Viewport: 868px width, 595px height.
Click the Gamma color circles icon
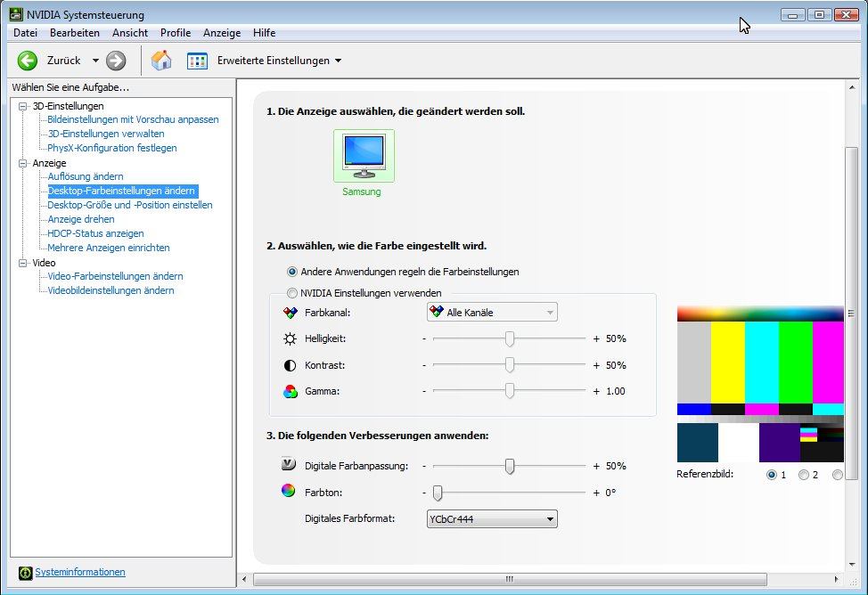point(290,391)
